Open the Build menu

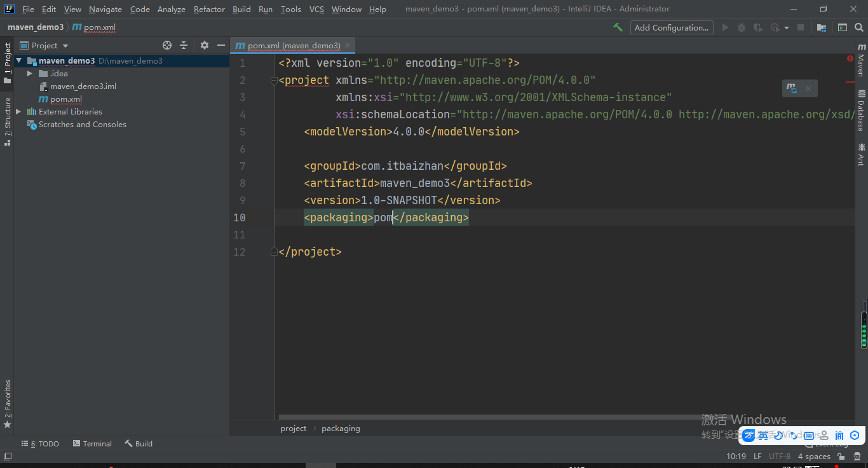point(241,9)
